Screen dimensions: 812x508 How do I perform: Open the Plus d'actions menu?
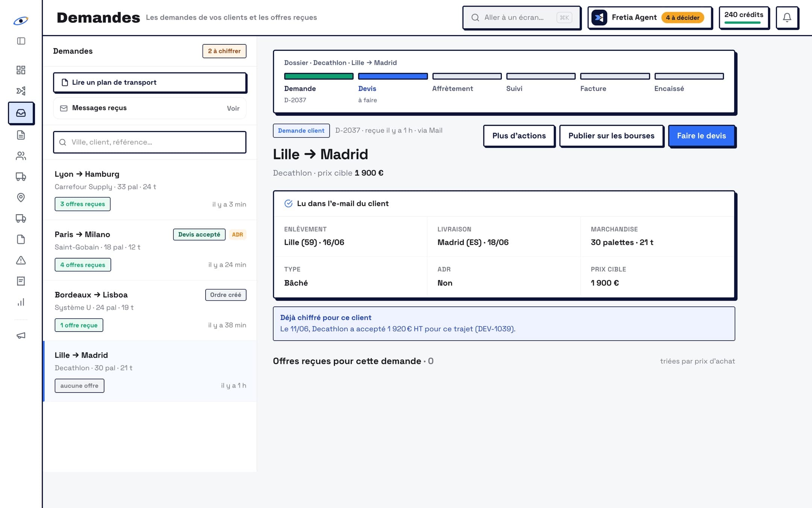pyautogui.click(x=519, y=136)
